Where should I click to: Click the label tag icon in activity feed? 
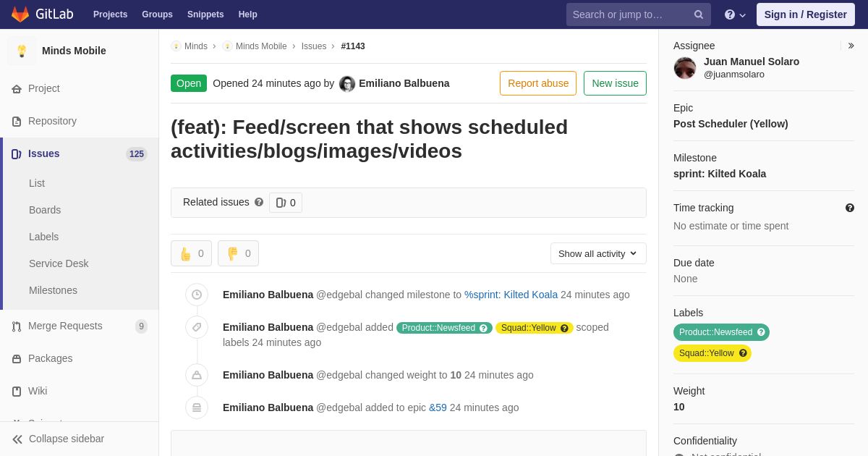pyautogui.click(x=197, y=327)
